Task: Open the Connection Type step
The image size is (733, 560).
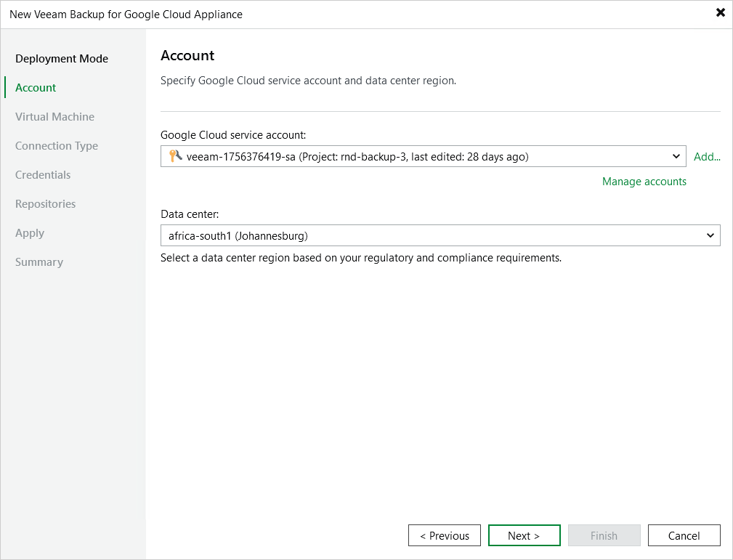Action: (x=57, y=146)
